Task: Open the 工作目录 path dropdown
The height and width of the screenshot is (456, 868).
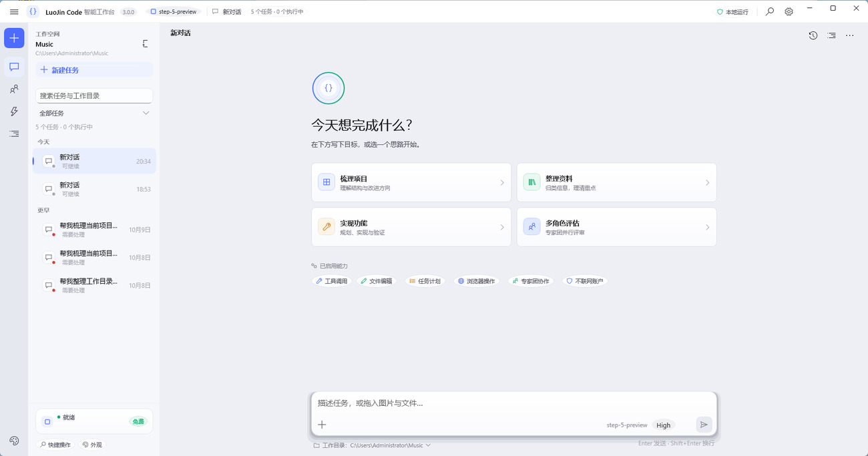Action: click(372, 445)
